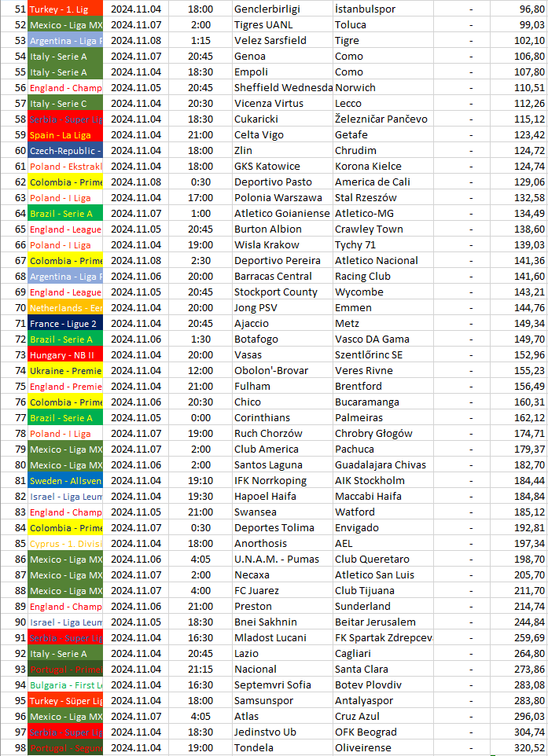Select the Lazio home team cell
The width and height of the screenshot is (548, 756).
click(x=282, y=653)
